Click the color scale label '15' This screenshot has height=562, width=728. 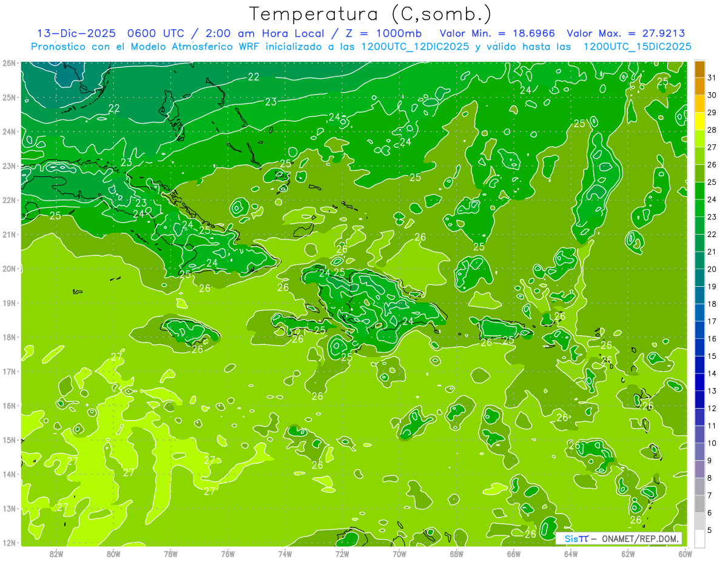(712, 356)
